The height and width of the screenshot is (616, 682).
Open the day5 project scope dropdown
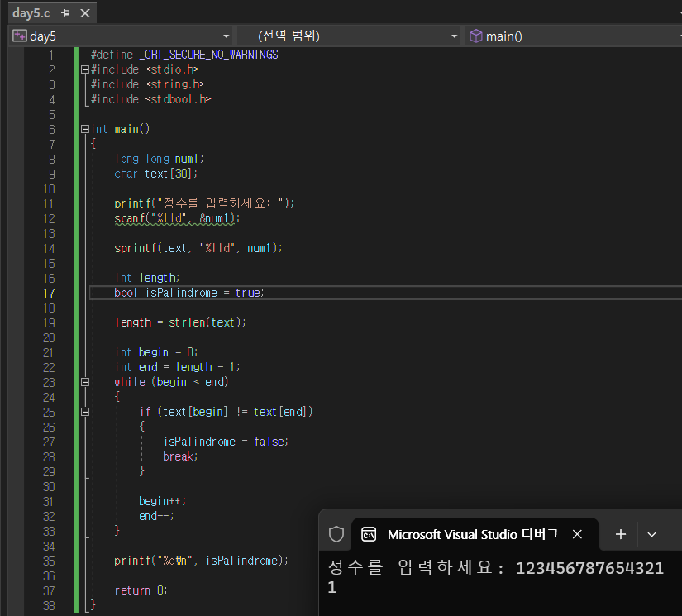pyautogui.click(x=227, y=36)
